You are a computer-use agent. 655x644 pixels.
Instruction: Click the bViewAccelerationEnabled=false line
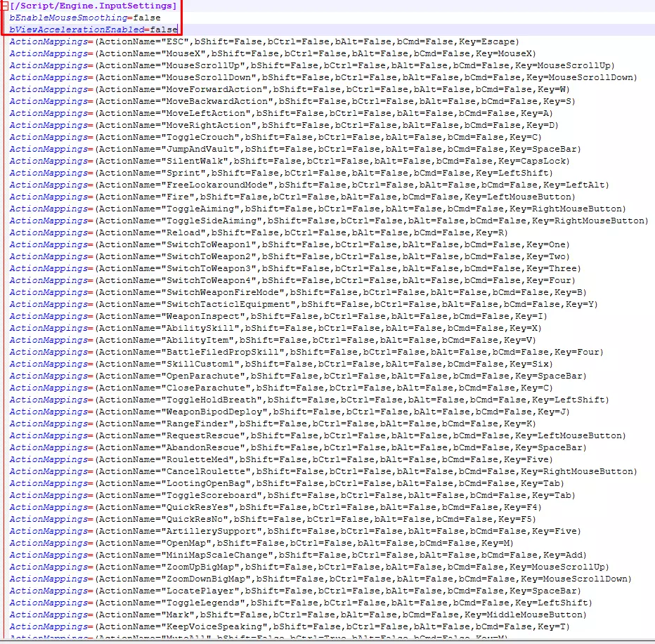93,29
